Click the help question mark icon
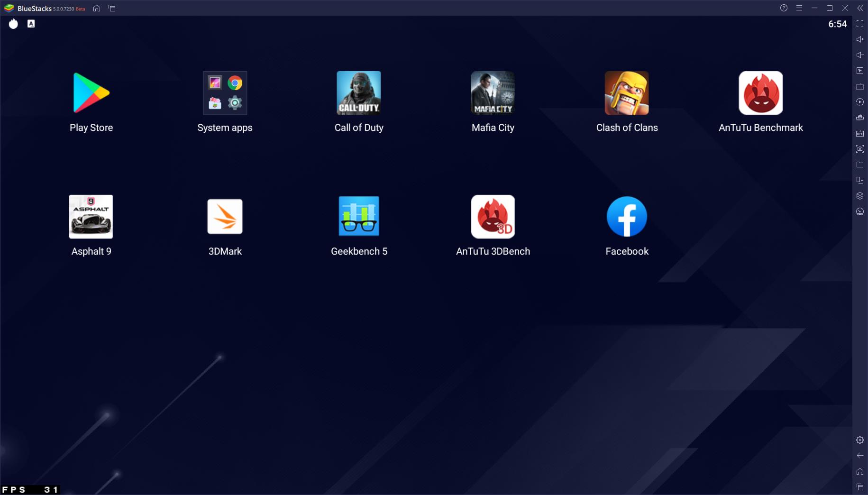868x495 pixels. (784, 8)
